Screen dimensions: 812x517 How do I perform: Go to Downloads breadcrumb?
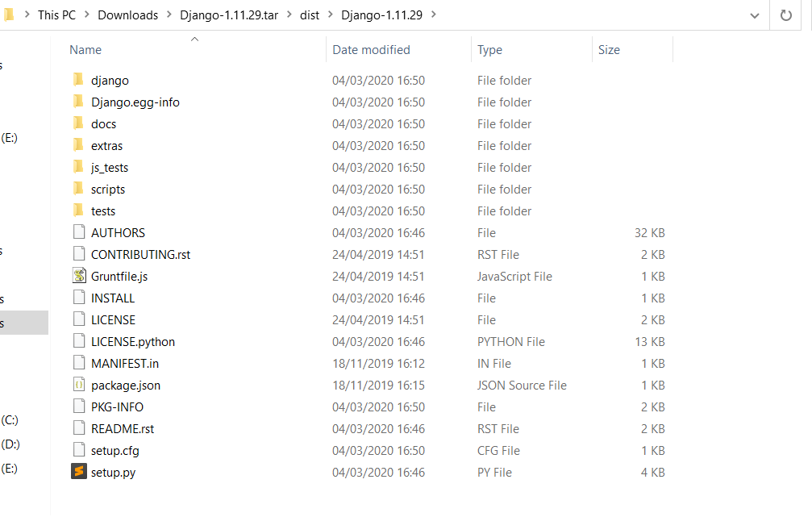(x=128, y=15)
